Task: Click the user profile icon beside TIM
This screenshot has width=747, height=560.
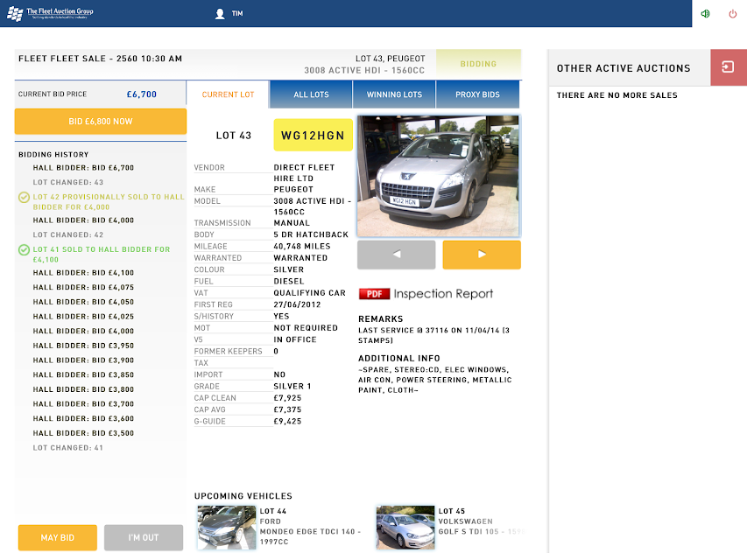Action: tap(220, 14)
